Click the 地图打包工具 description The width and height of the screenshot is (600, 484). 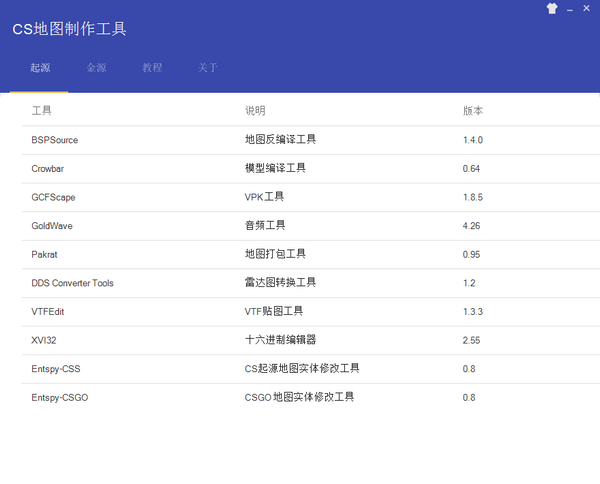point(275,254)
